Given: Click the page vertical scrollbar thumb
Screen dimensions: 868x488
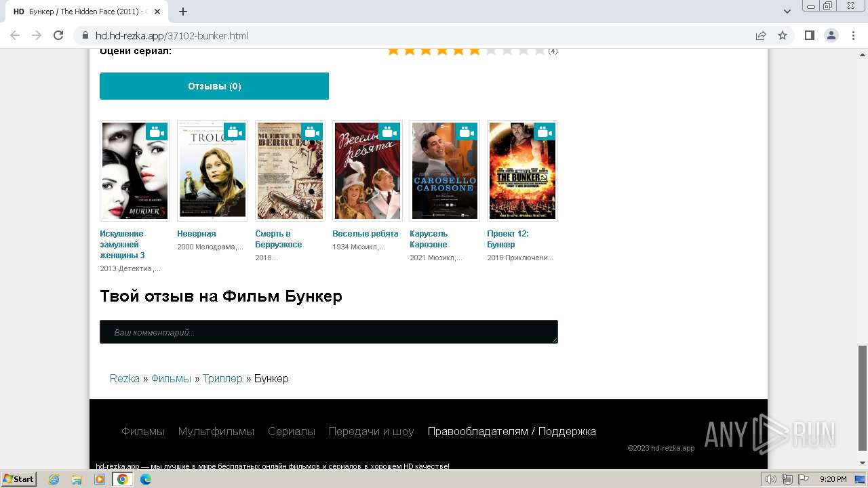Looking at the screenshot, I should (862, 398).
